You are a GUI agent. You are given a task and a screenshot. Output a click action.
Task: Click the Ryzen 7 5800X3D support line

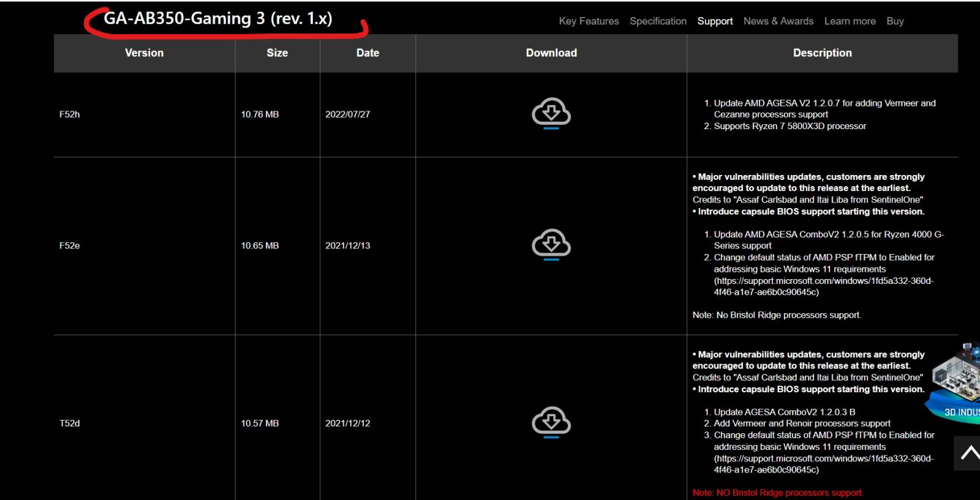[790, 126]
